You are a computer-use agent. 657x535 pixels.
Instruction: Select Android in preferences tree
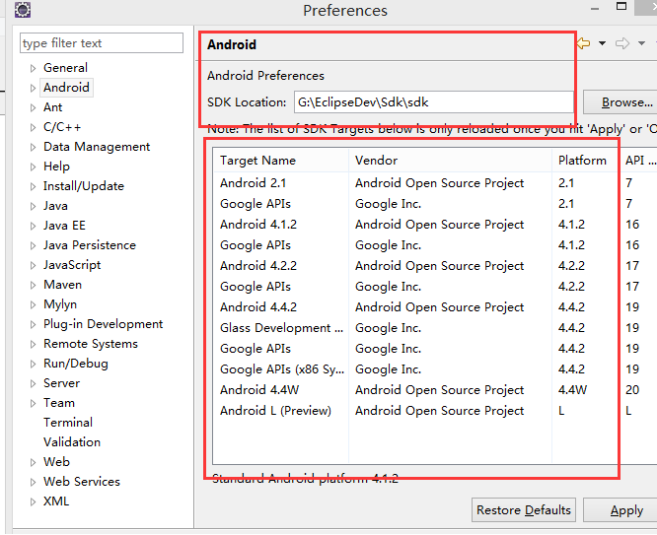[66, 88]
